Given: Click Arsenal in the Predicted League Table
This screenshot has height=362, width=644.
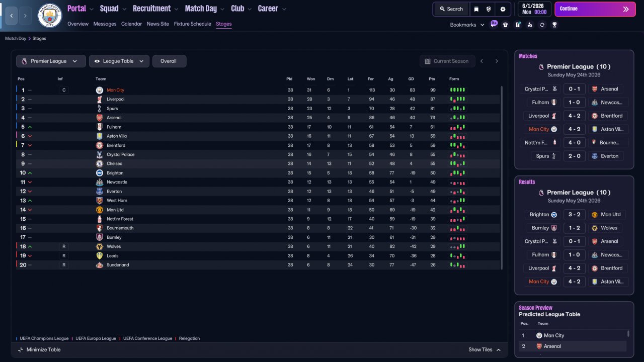Looking at the screenshot, I should pos(552,346).
